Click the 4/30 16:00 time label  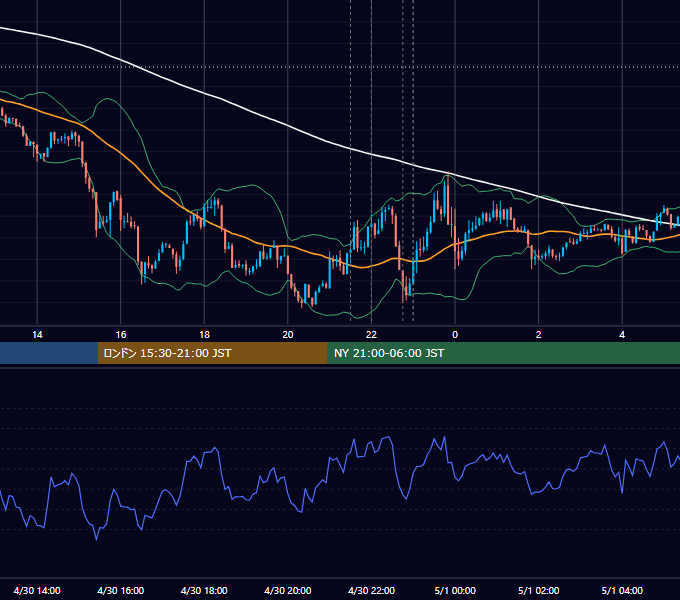click(121, 590)
